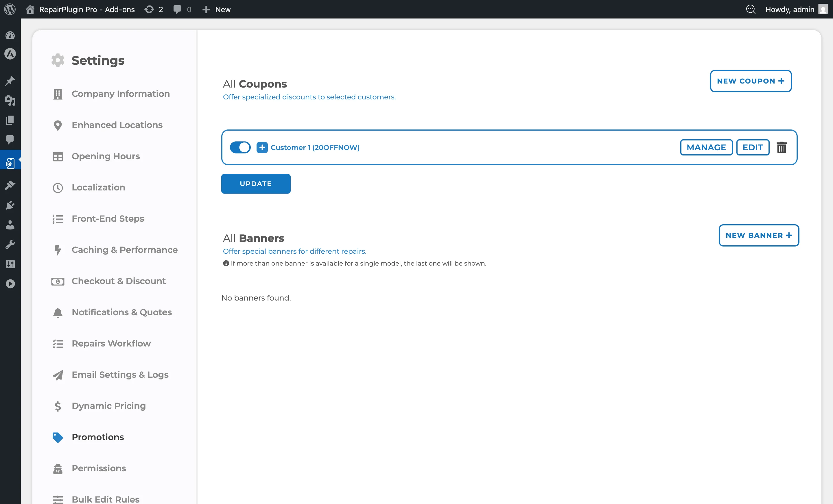833x504 pixels.
Task: Open the Plugins icon in admin sidebar
Action: [10, 205]
